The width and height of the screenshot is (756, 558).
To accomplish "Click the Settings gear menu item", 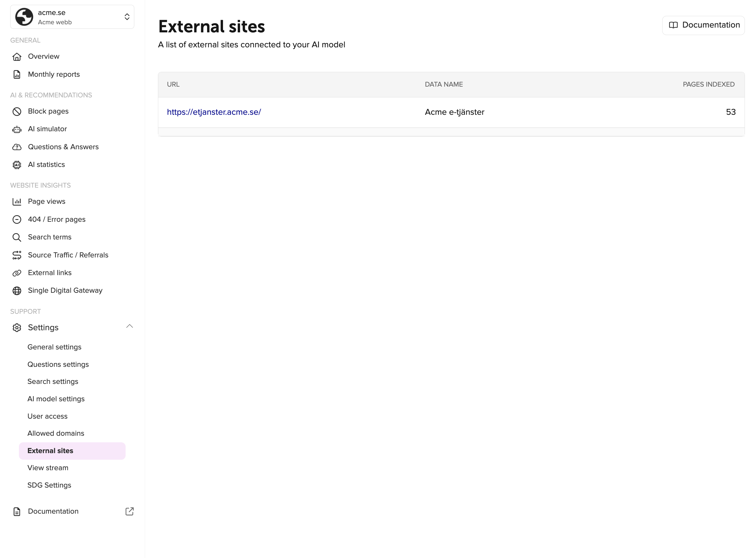I will tap(43, 328).
